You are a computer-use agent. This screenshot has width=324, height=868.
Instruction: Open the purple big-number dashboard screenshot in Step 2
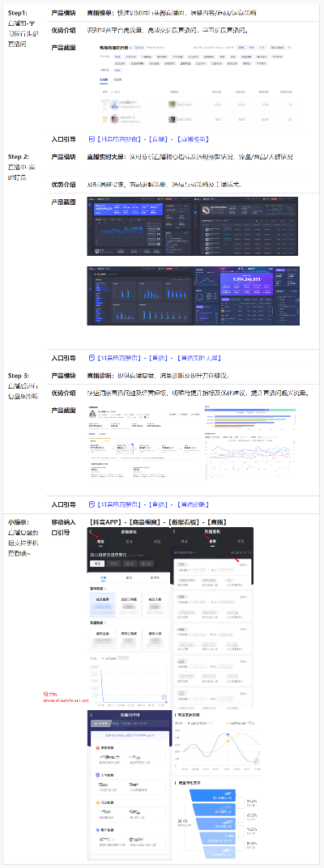pyautogui.click(x=245, y=295)
